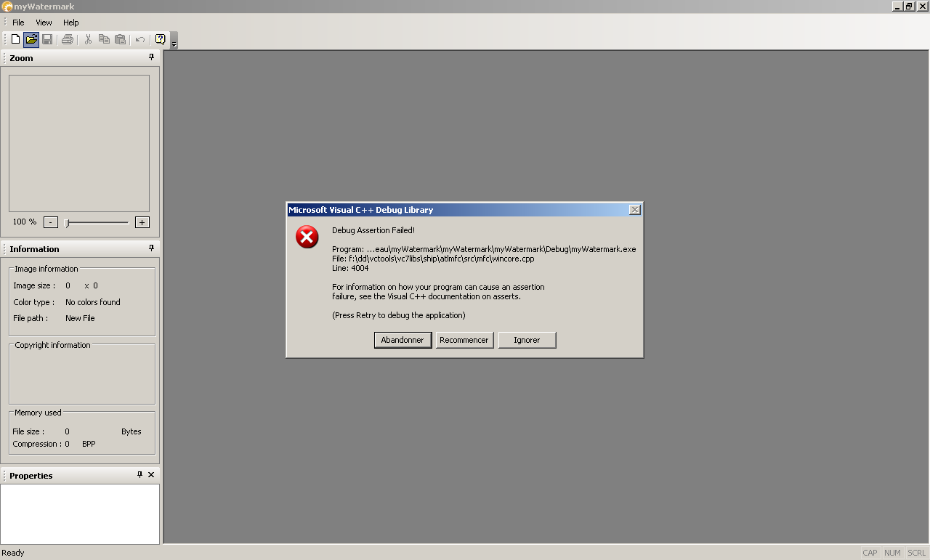The height and width of the screenshot is (560, 930).
Task: Restore down the myWatermark window
Action: click(909, 7)
